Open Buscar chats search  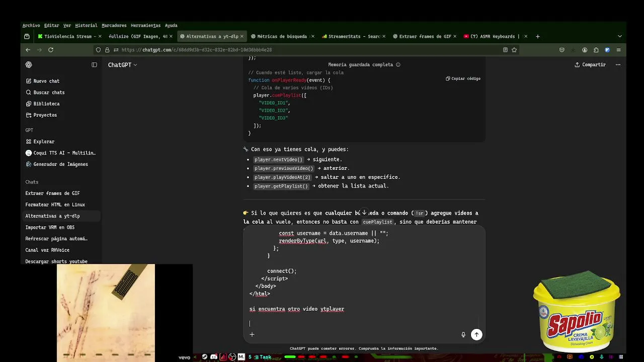45,93
